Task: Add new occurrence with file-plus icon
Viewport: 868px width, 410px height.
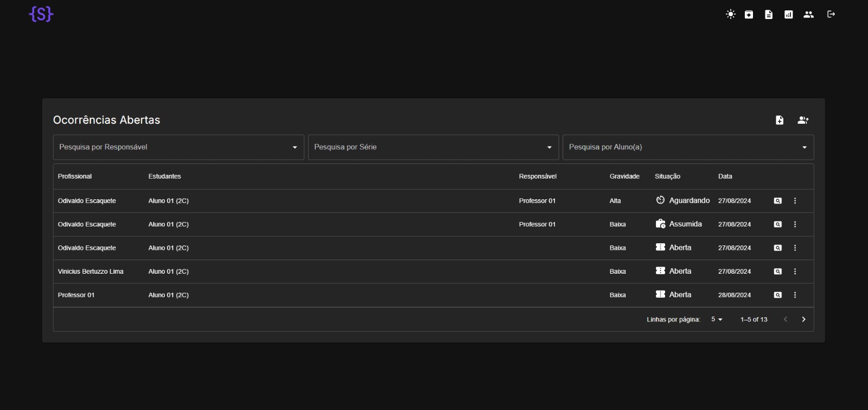Action: [x=779, y=120]
